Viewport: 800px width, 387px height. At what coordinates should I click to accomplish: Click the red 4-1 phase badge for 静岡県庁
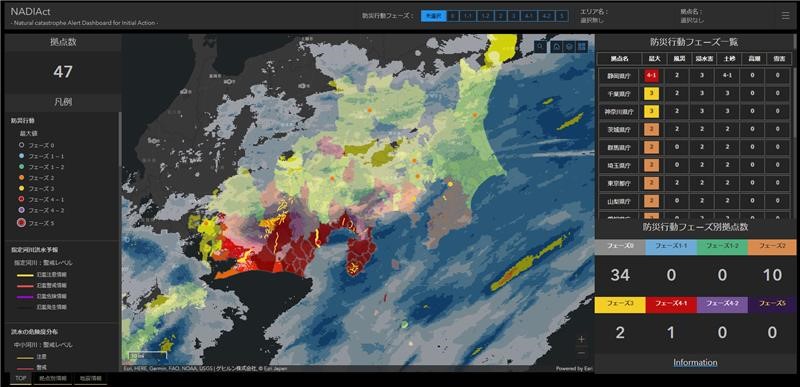coord(652,76)
